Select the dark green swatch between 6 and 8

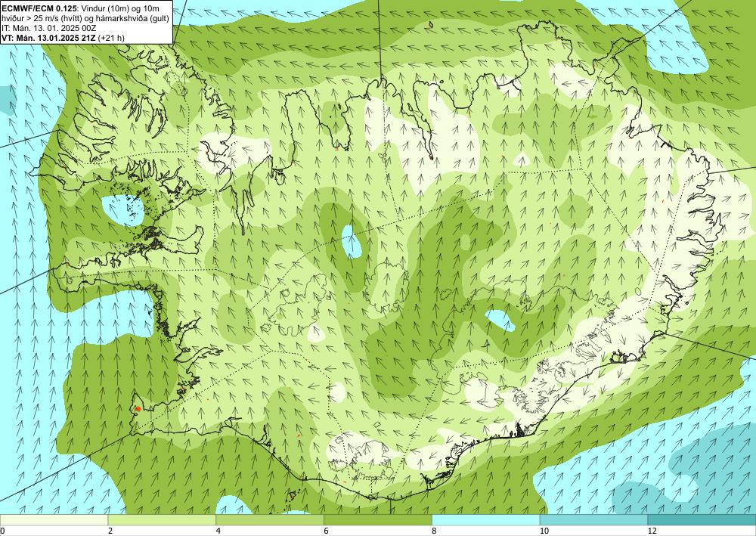pos(378,519)
